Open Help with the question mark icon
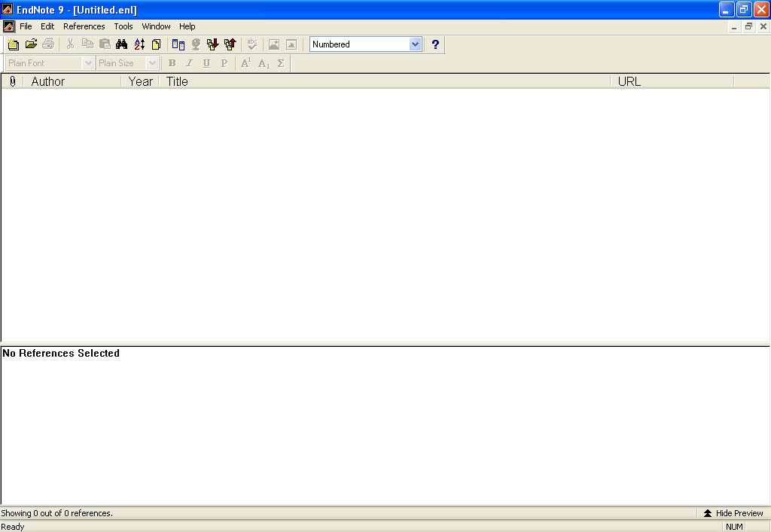771x532 pixels. (435, 44)
